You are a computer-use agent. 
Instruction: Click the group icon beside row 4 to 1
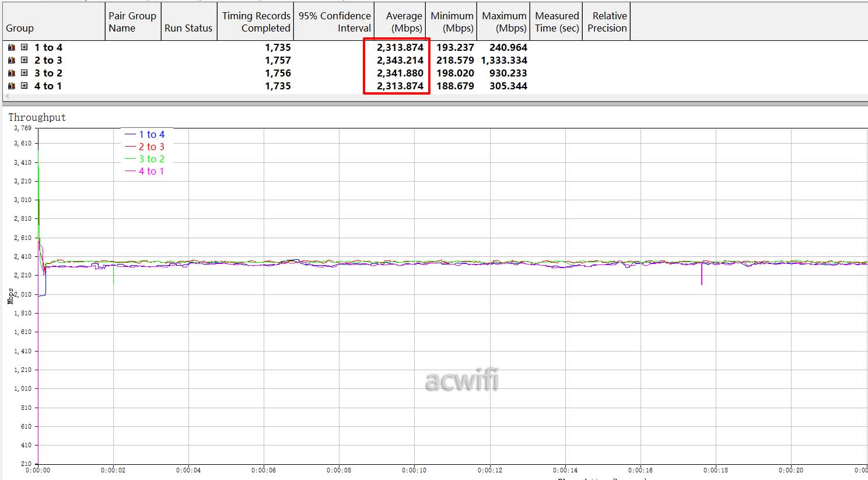(x=11, y=86)
